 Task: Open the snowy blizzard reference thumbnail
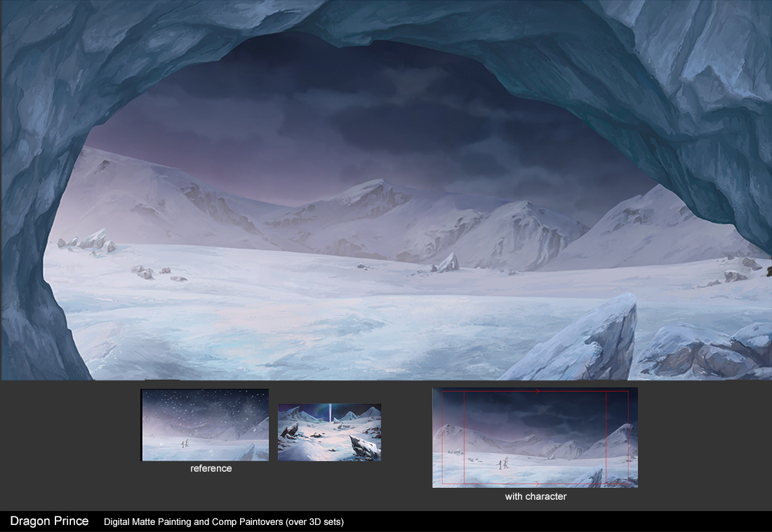click(205, 425)
